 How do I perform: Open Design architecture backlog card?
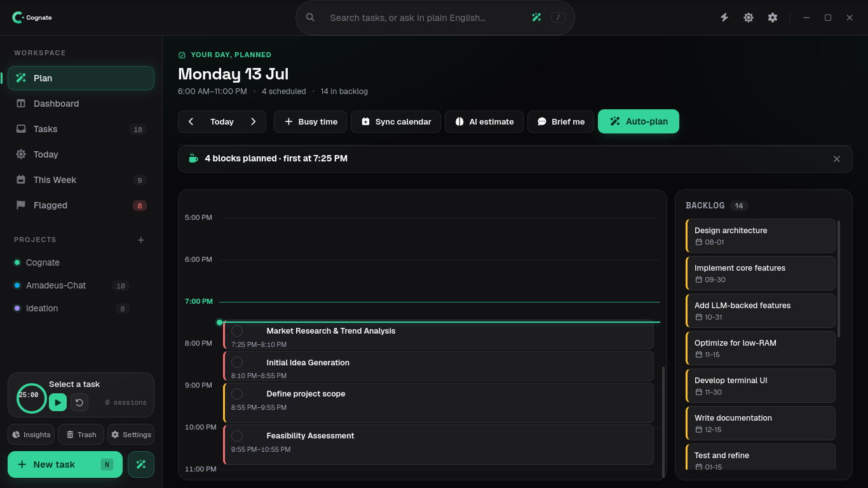pos(761,236)
